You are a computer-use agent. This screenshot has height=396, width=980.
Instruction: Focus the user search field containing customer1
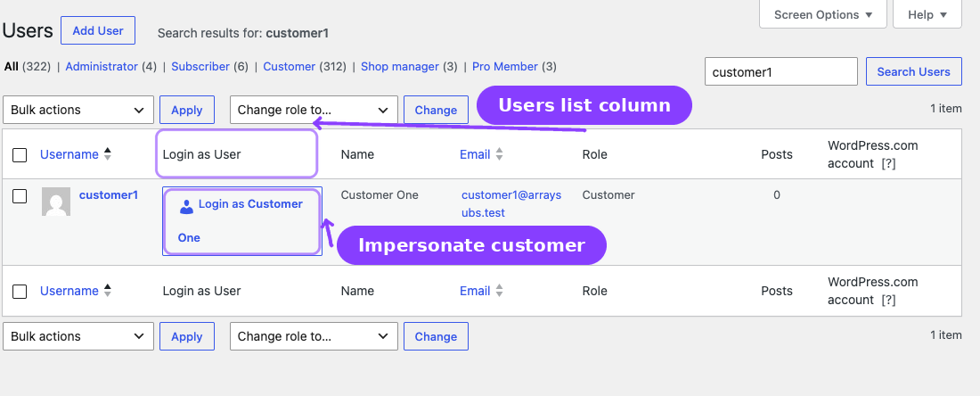click(781, 71)
